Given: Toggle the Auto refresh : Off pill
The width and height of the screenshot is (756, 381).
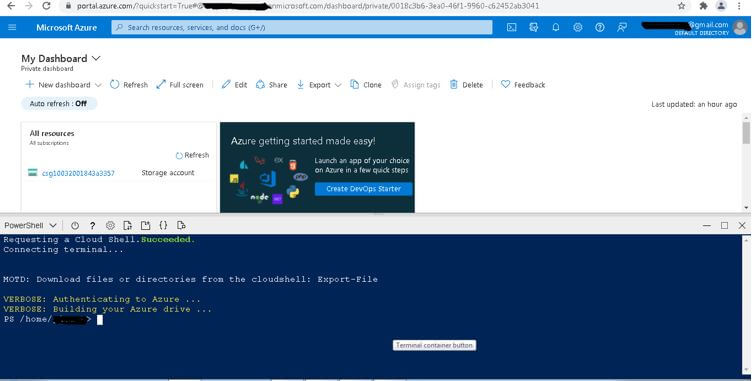Looking at the screenshot, I should (x=59, y=104).
